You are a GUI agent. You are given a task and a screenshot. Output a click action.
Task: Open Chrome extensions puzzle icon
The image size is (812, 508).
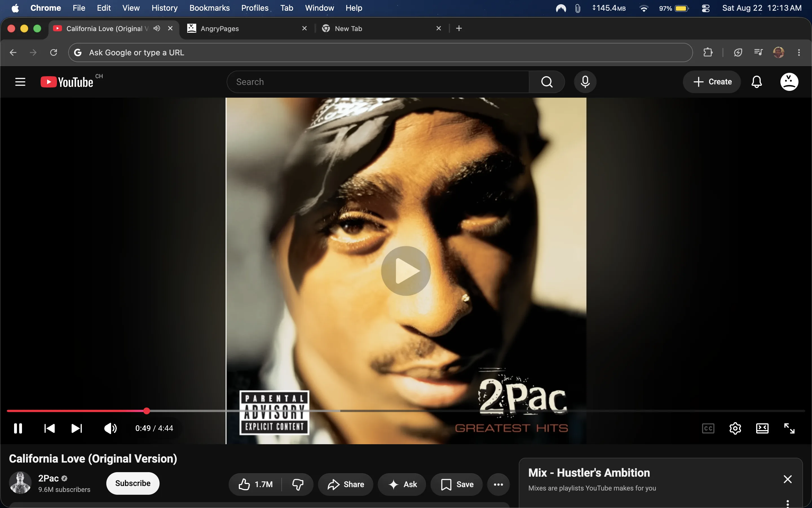(x=708, y=52)
